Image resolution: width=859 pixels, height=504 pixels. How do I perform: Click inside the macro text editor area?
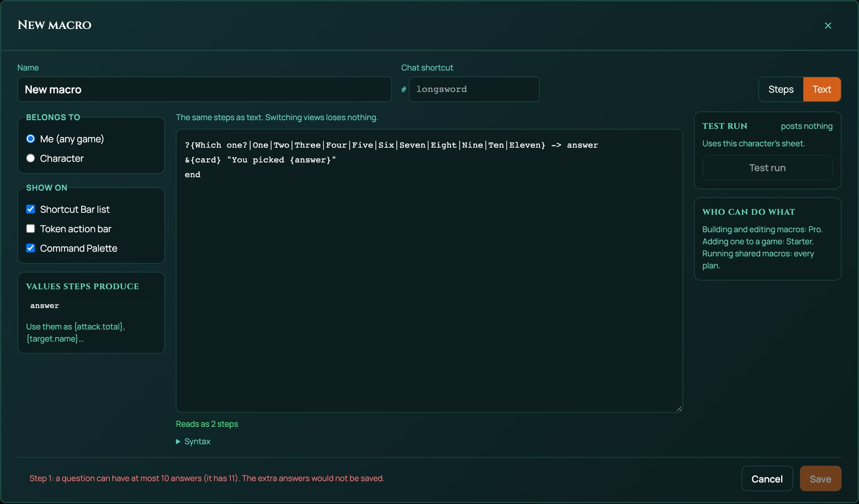point(429,271)
